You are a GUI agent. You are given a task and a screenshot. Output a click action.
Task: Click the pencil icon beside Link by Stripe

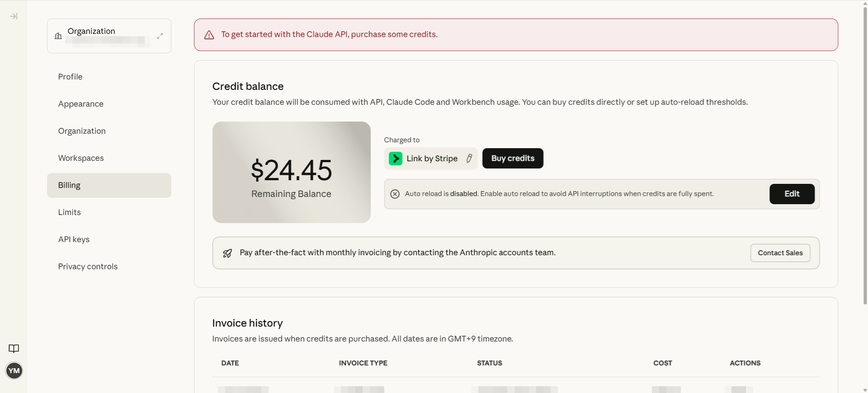click(469, 159)
